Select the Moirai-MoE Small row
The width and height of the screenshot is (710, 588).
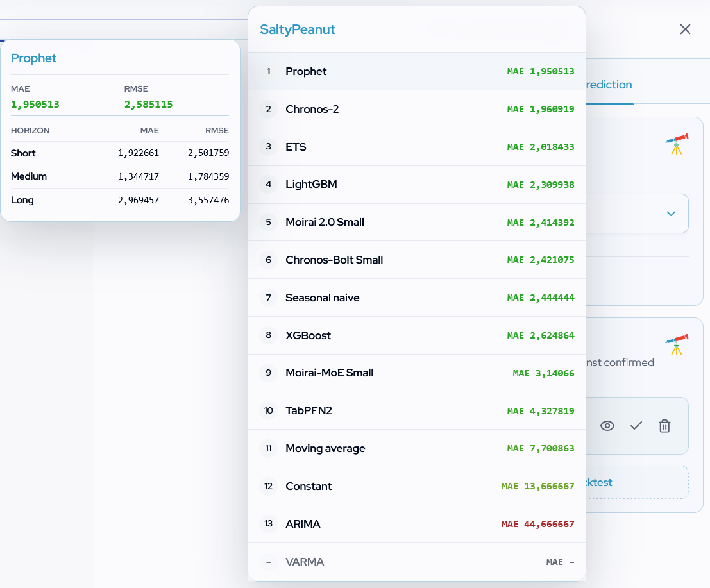(417, 373)
